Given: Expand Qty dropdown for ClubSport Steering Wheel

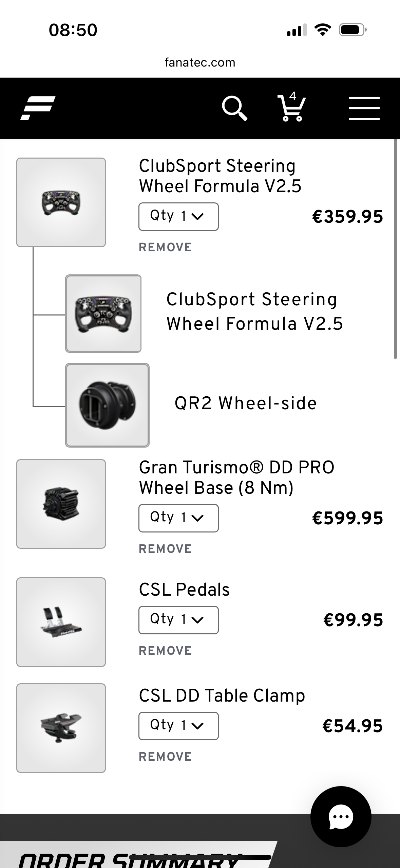Looking at the screenshot, I should point(178,217).
